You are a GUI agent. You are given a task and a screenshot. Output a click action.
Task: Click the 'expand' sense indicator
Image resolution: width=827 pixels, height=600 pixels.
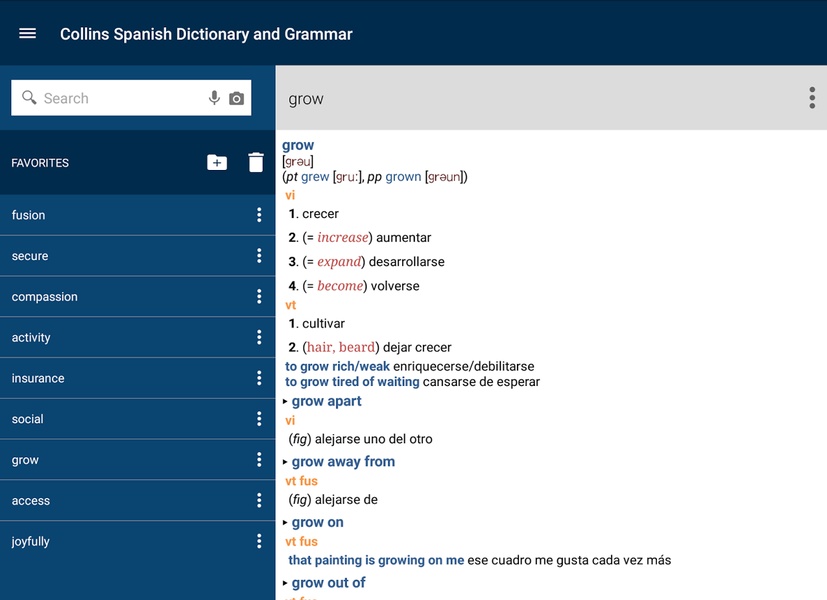(339, 262)
